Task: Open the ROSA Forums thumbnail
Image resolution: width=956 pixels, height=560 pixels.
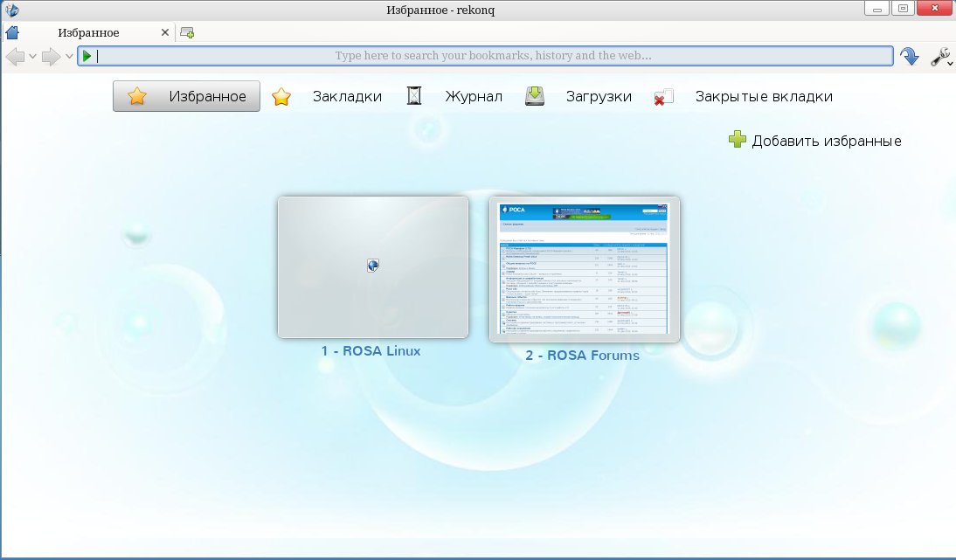Action: [584, 268]
